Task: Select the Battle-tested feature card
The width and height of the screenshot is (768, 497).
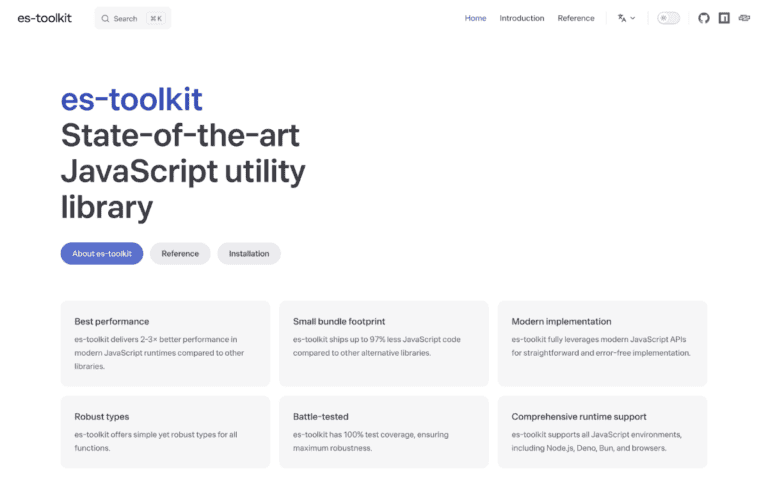Action: (384, 432)
